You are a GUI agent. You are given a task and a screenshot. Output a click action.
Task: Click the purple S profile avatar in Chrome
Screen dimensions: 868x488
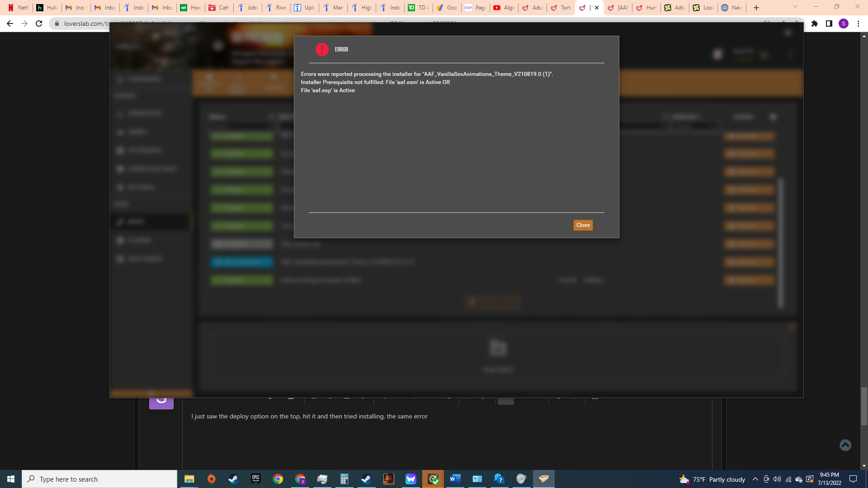point(844,23)
